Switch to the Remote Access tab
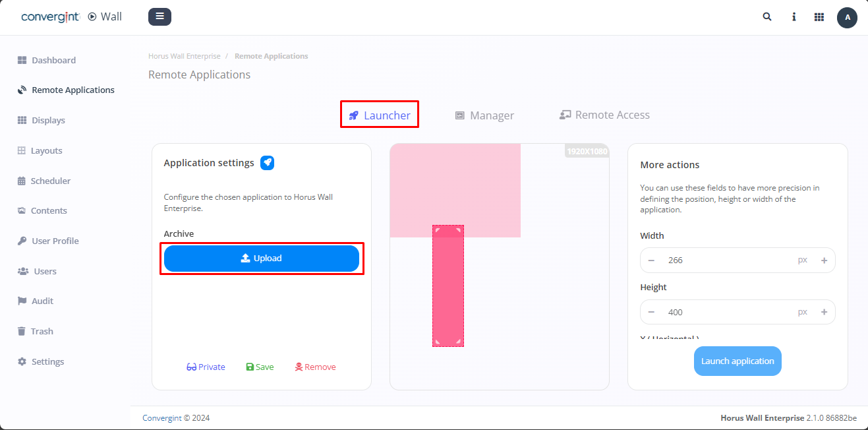Image resolution: width=868 pixels, height=430 pixels. 604,115
